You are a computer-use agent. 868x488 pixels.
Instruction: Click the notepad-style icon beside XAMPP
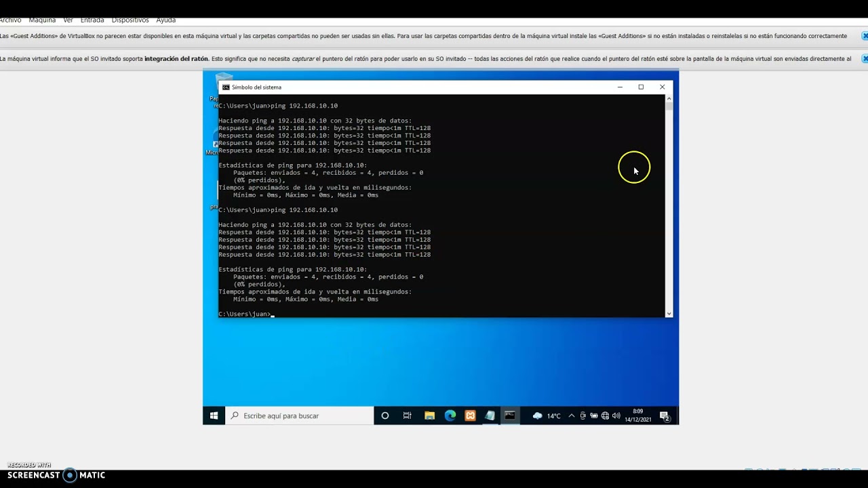[x=490, y=415]
